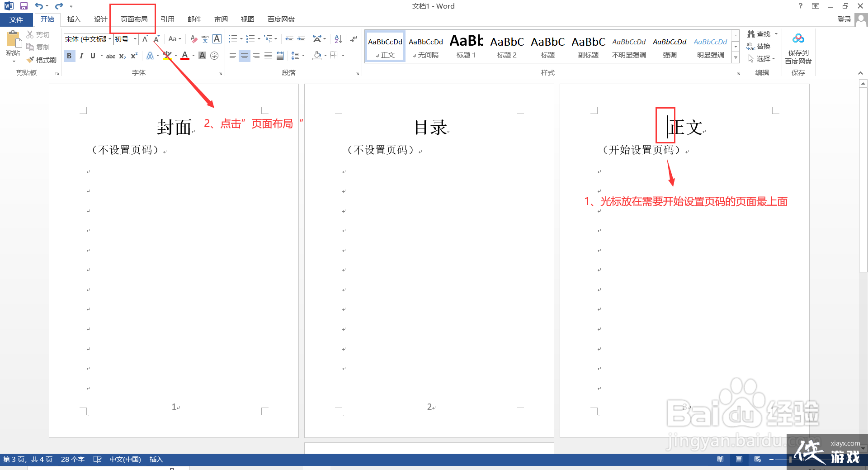Grow font size with the enlarge A icon

coord(145,39)
